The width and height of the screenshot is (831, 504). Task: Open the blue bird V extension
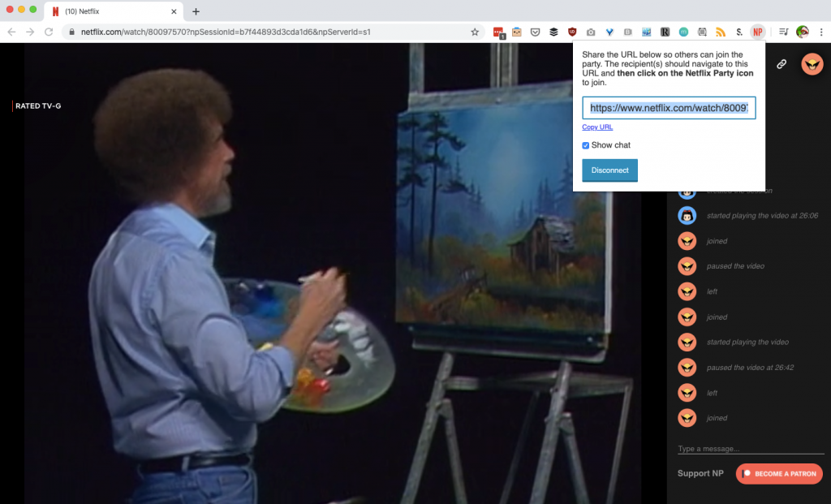[x=609, y=32]
